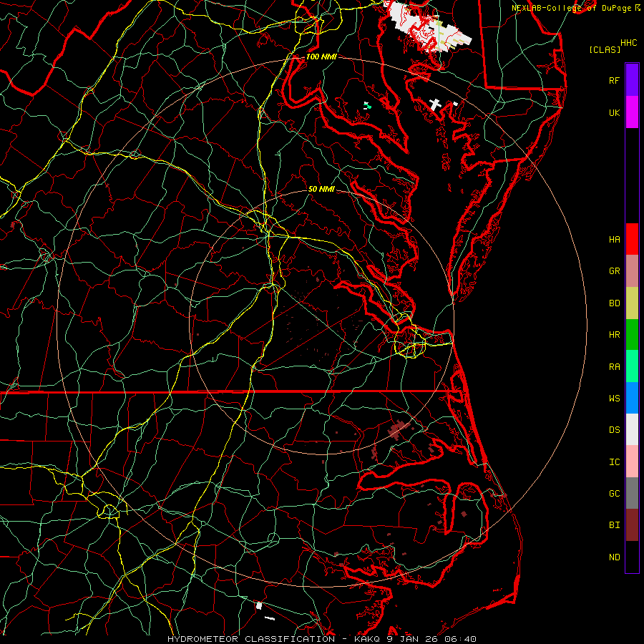
Task: Click the 06:40 timestamp
Action: click(x=462, y=639)
